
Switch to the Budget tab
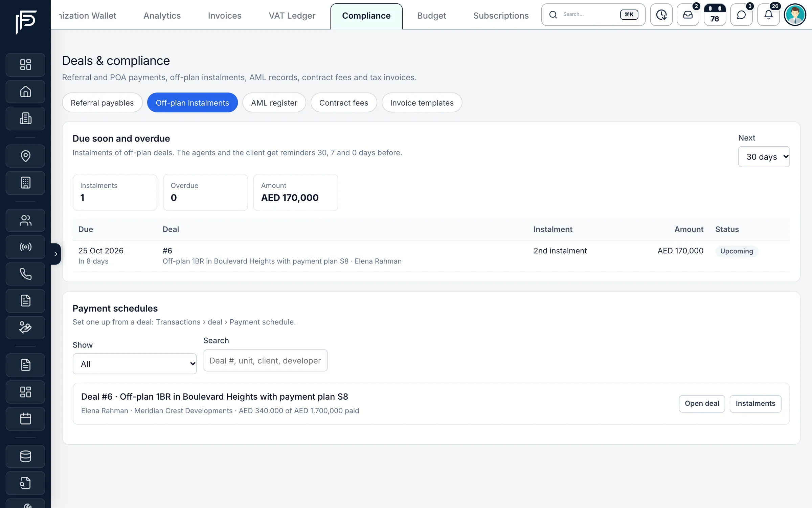(431, 16)
